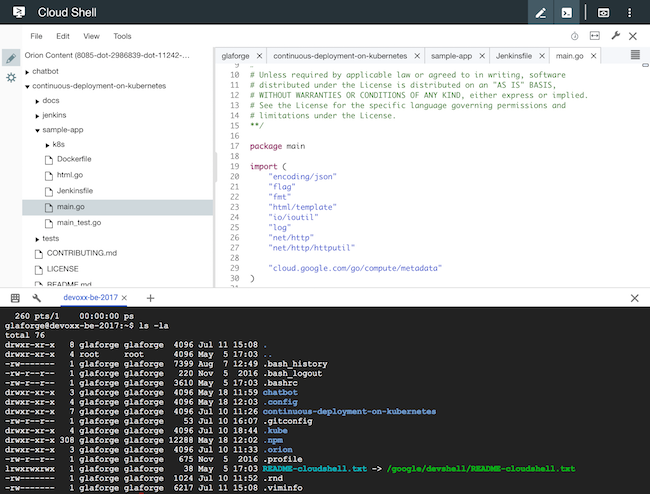Switch to the sample-app tab

pos(451,56)
